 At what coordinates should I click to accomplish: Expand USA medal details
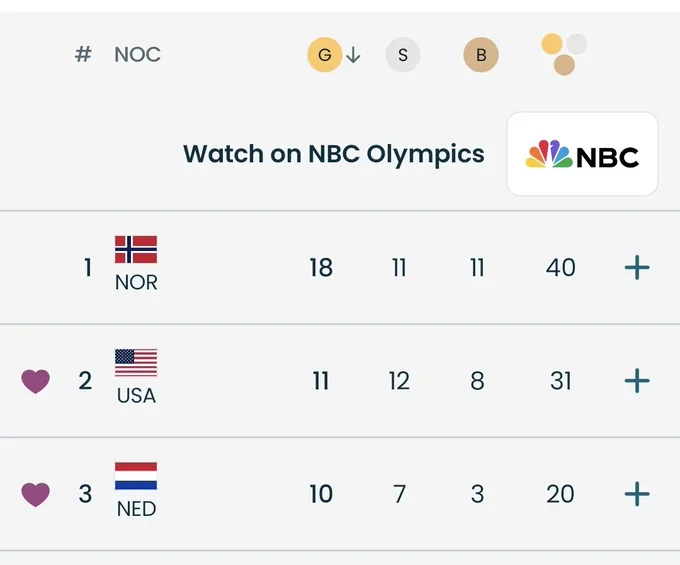pos(637,381)
